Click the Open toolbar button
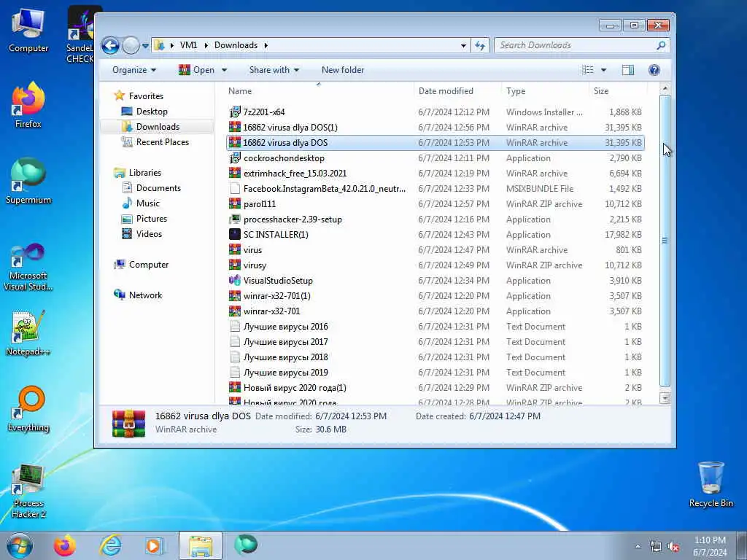The height and width of the screenshot is (560, 747). point(196,70)
